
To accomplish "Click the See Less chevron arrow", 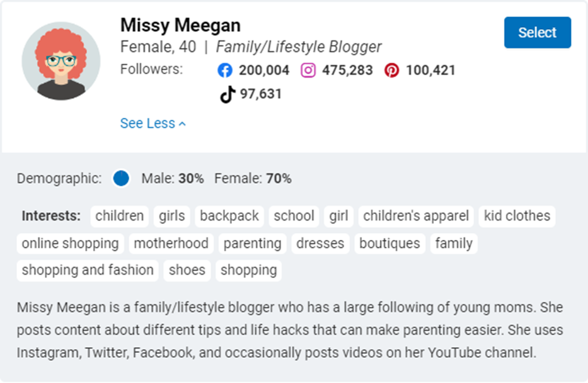I will [x=182, y=123].
